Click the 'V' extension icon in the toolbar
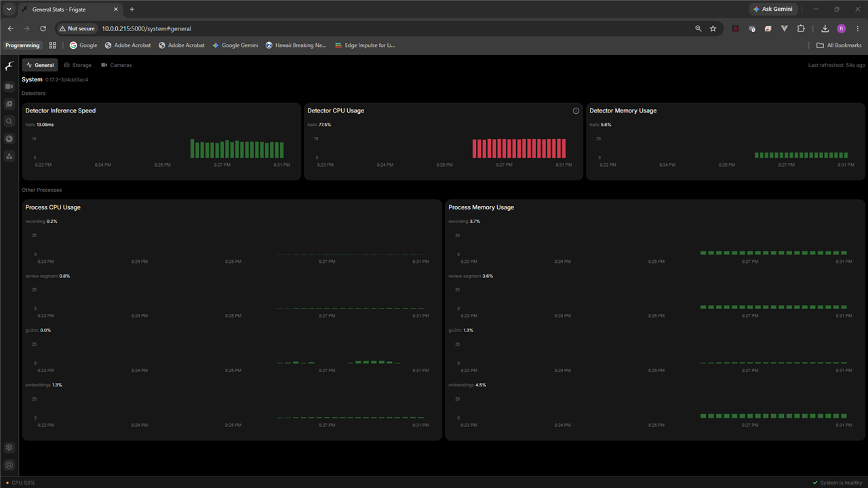 [x=785, y=28]
